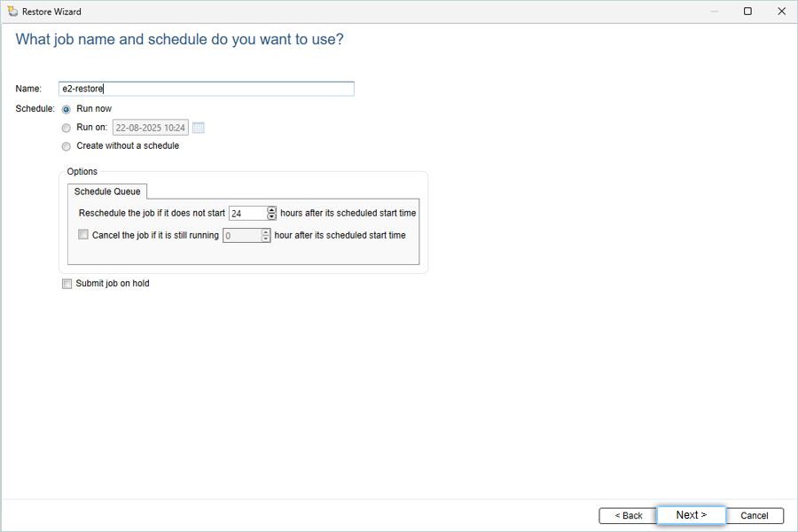Enable Cancel the job if still running
Screen dimensions: 798x532
[83, 235]
